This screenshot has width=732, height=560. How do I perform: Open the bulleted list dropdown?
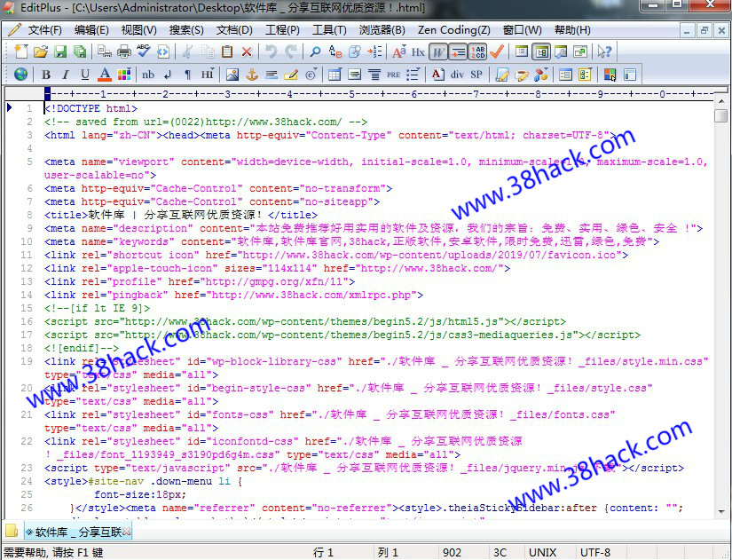tap(413, 75)
